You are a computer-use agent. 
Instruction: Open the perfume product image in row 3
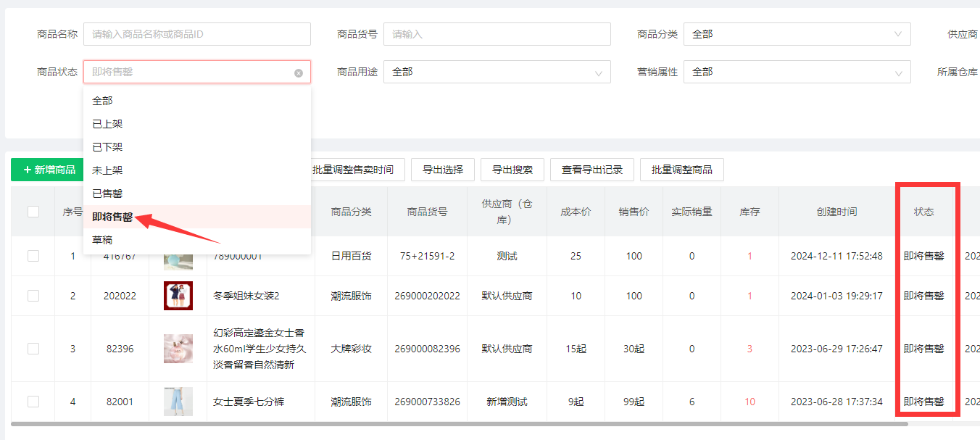coord(178,349)
